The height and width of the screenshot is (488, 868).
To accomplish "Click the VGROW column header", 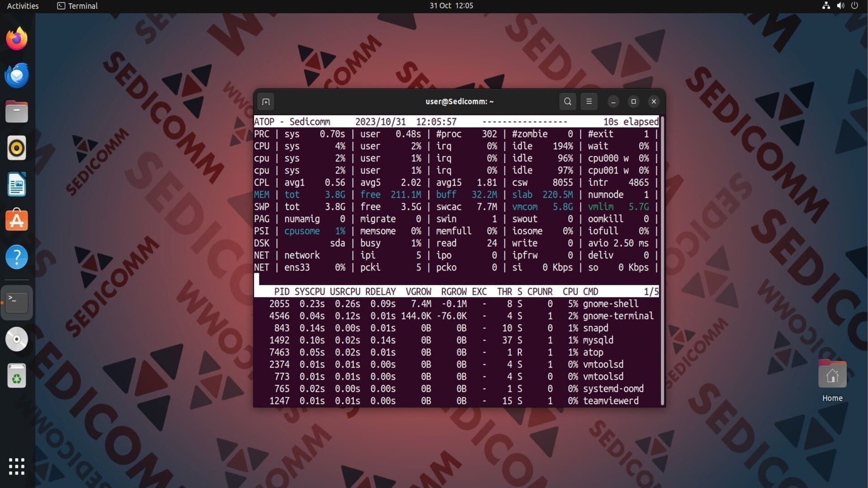I will [x=418, y=292].
